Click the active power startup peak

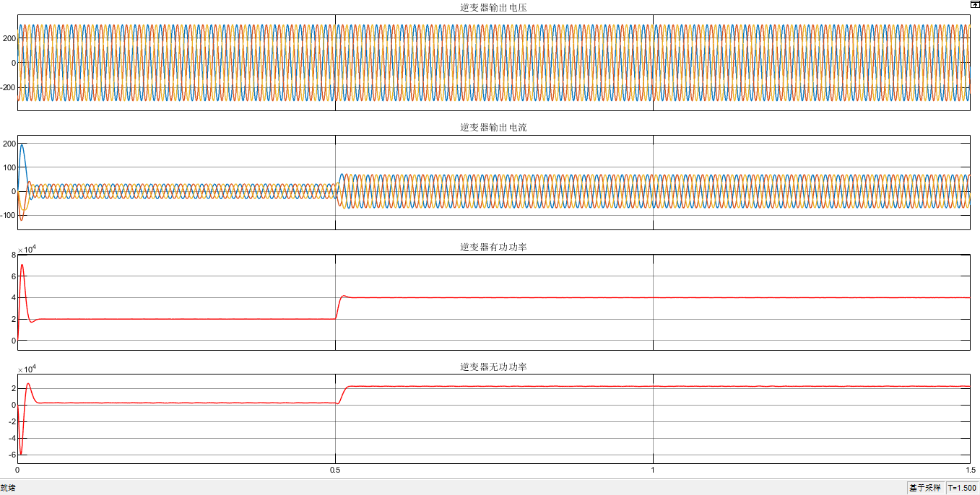tap(22, 265)
